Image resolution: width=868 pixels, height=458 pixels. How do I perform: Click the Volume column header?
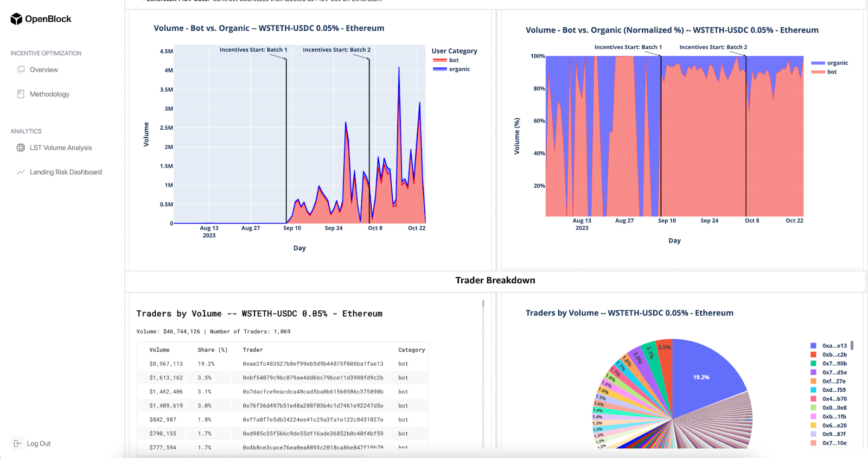coord(159,350)
